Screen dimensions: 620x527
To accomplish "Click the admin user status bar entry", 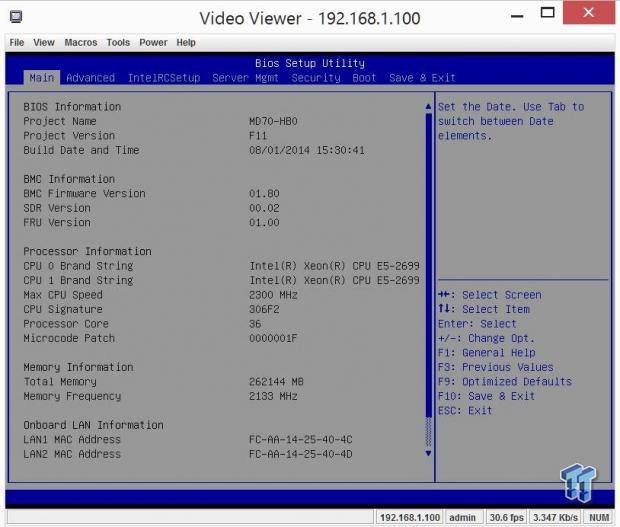I will pyautogui.click(x=463, y=518).
